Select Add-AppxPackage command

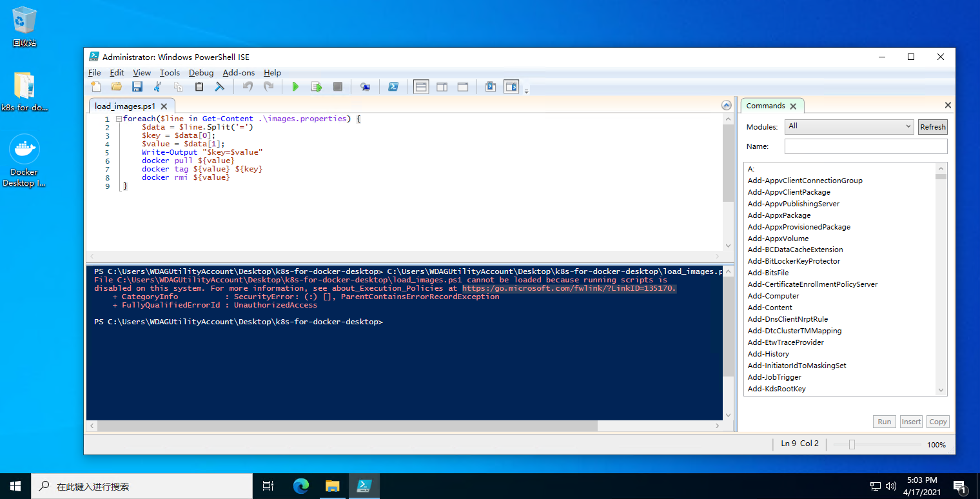tap(779, 215)
